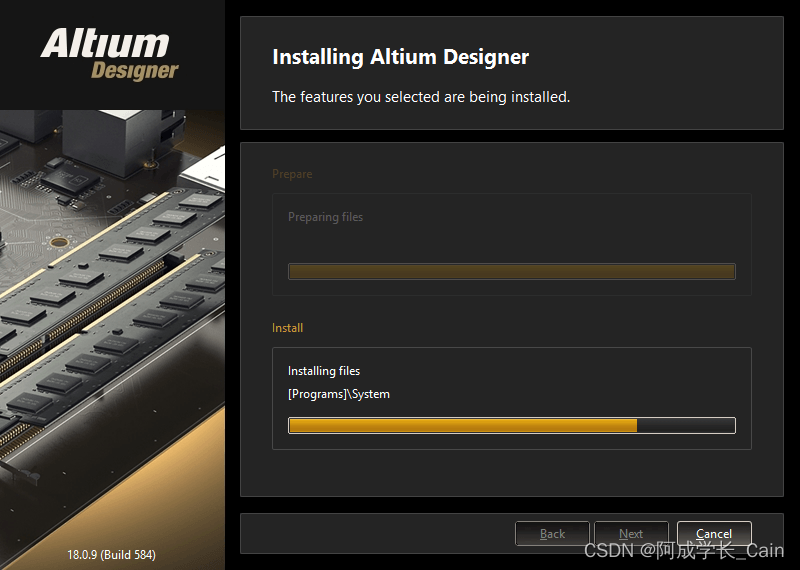The height and width of the screenshot is (570, 800).
Task: Click the Prepare section label
Action: [x=292, y=174]
